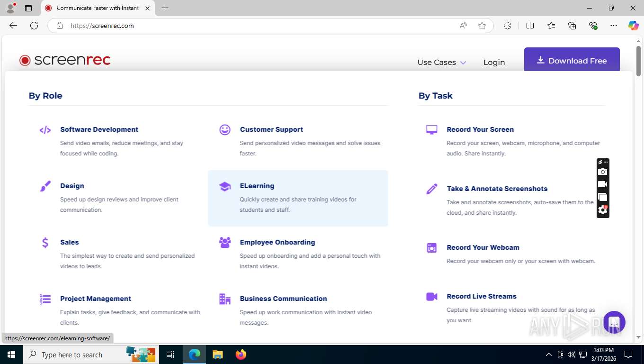Click the Record Your Screen monitor icon
The image size is (644, 364).
click(431, 130)
